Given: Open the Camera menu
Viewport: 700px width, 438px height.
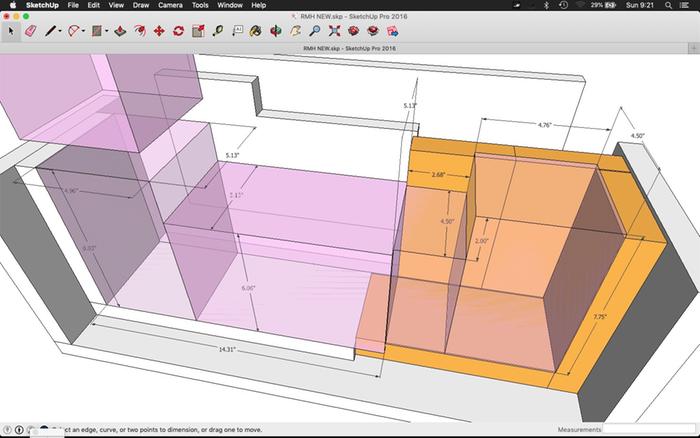Looking at the screenshot, I should [x=170, y=6].
